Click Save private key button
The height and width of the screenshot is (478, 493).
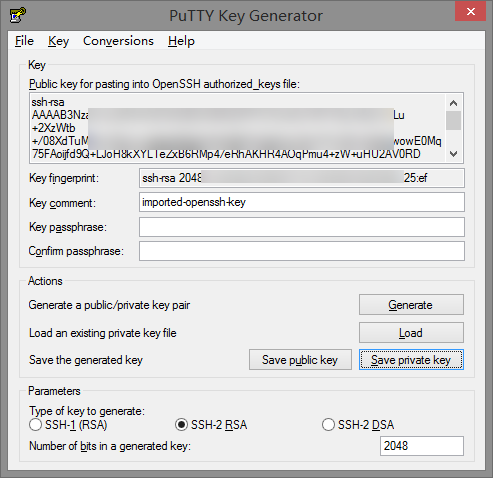(411, 360)
